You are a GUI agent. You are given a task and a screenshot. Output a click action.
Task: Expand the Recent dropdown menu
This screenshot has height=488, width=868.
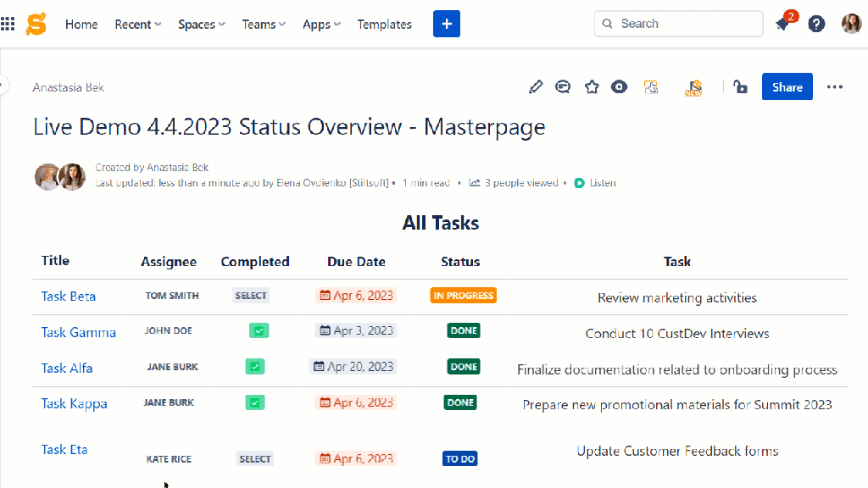coord(138,25)
